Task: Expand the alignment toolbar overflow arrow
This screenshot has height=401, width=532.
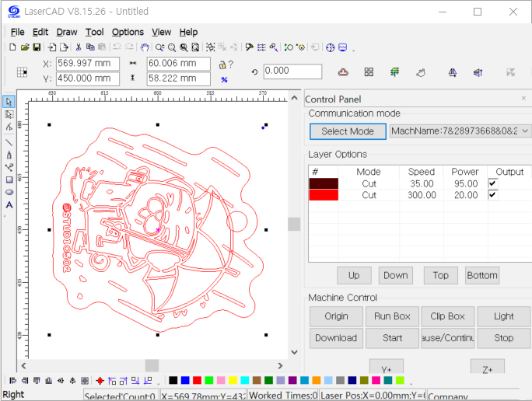Action: point(159,384)
